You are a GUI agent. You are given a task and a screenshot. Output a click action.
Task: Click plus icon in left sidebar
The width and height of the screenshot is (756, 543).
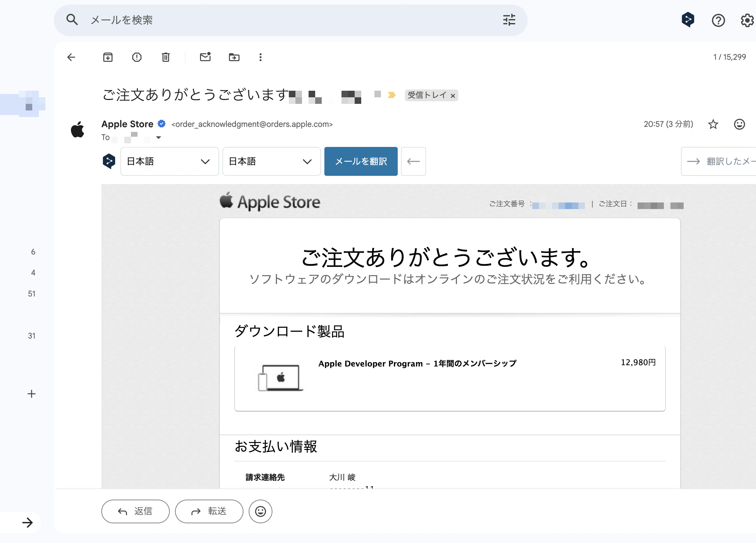[x=31, y=394]
